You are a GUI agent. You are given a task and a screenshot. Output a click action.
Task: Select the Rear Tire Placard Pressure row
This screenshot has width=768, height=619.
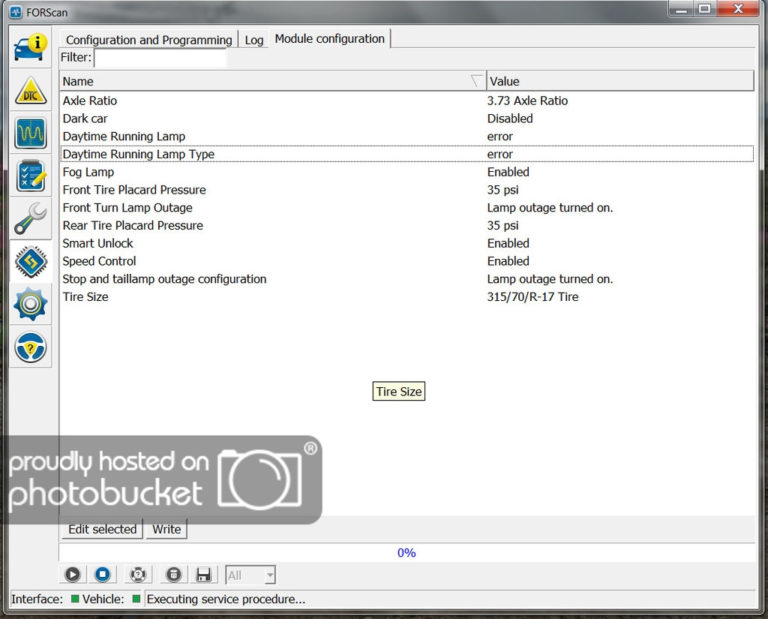click(x=407, y=225)
